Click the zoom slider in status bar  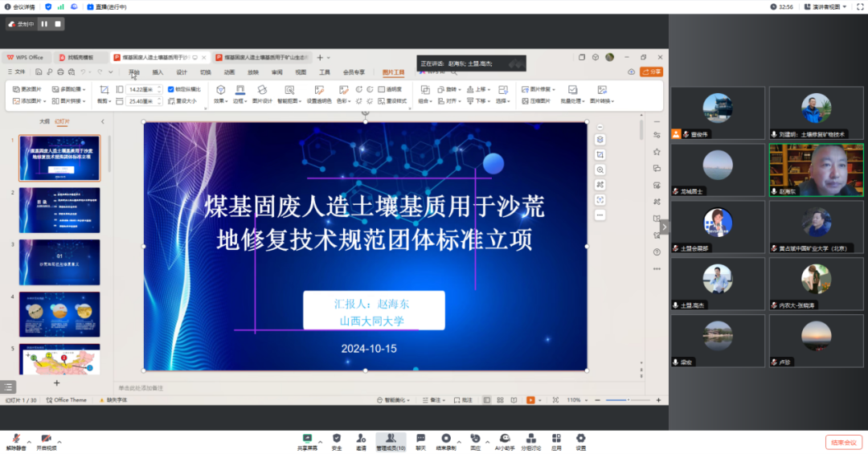(627, 399)
